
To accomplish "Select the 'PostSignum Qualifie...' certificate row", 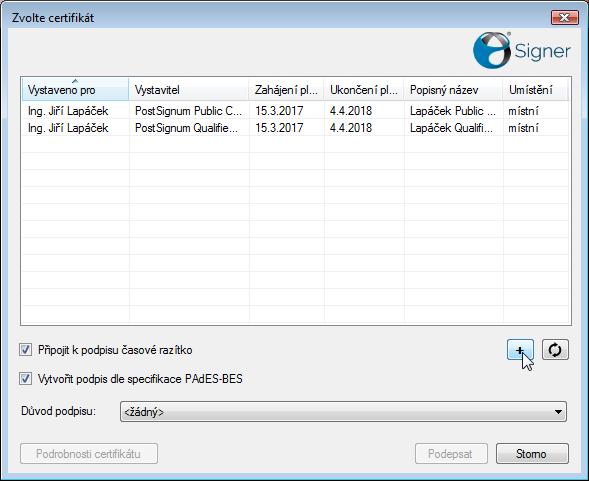I will 296,128.
